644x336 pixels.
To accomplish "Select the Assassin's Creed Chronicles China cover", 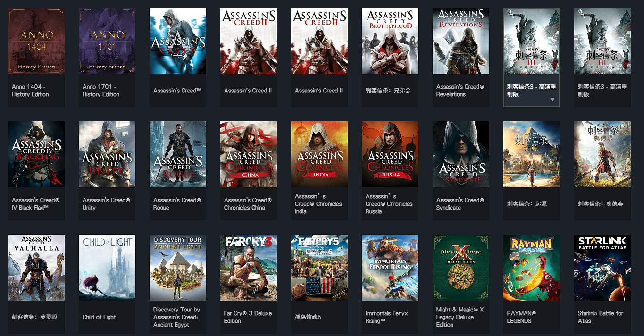I will click(x=249, y=154).
